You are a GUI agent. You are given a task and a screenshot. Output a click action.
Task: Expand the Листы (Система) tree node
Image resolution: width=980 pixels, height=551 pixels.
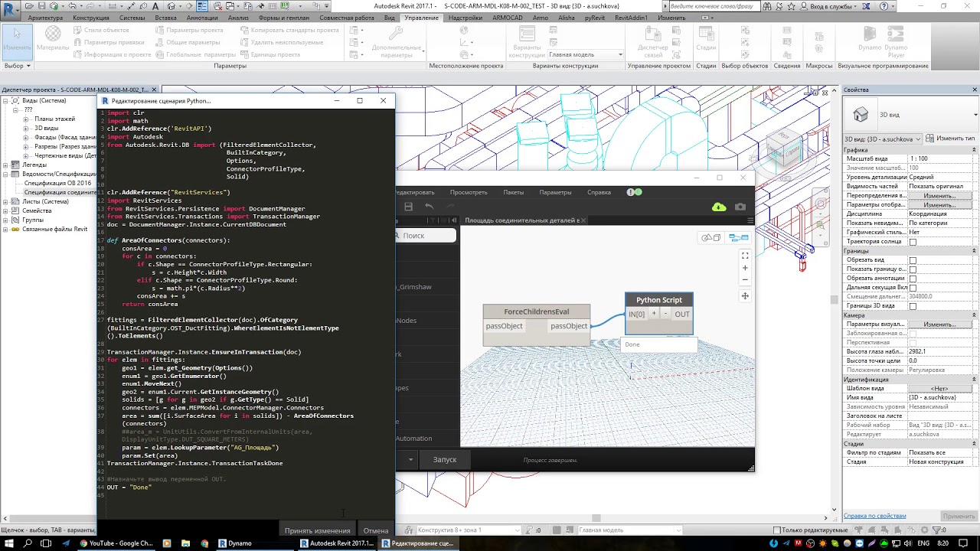[x=6, y=201]
